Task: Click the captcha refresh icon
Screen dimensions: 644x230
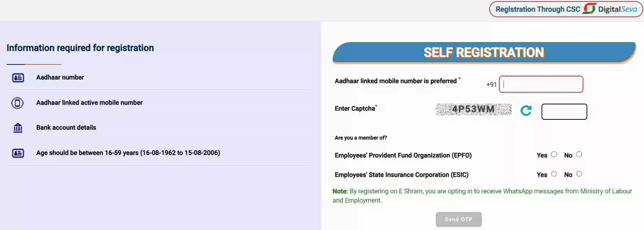Action: click(526, 111)
